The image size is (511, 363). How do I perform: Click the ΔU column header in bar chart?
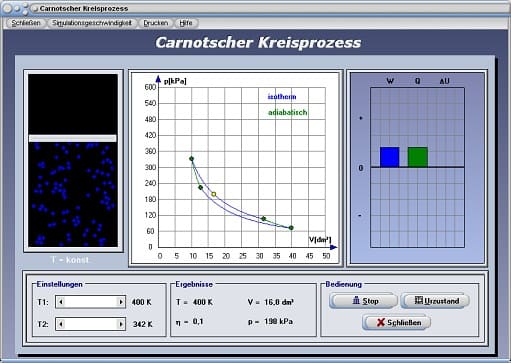click(444, 81)
